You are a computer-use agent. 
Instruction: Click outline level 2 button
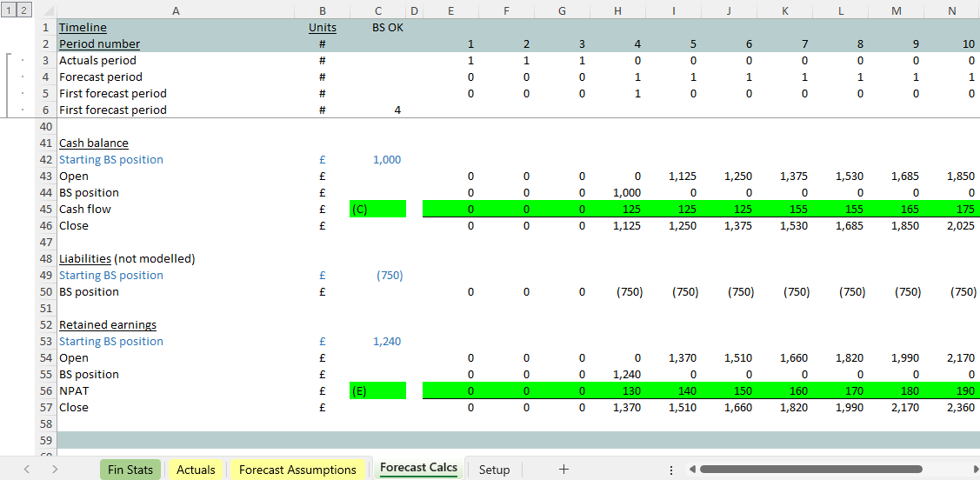point(23,10)
